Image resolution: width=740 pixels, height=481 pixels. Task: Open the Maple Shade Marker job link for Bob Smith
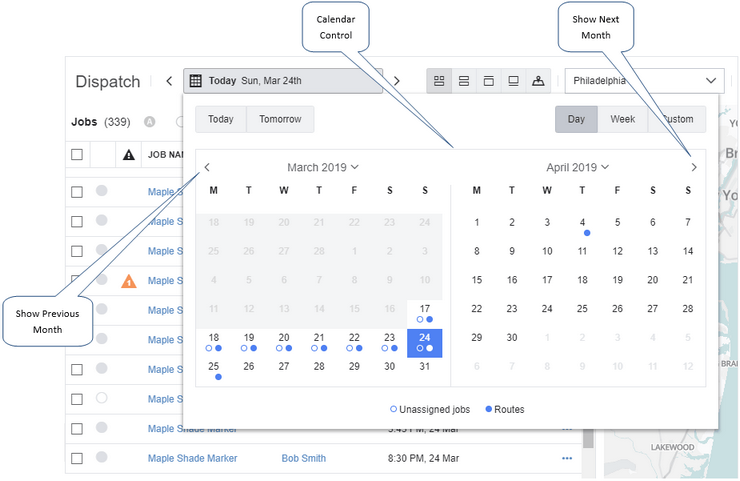pyautogui.click(x=192, y=459)
